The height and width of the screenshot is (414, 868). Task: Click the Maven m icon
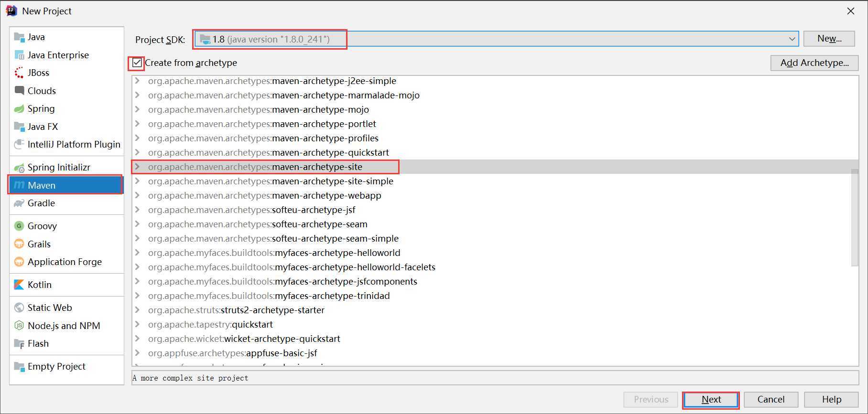tap(19, 185)
